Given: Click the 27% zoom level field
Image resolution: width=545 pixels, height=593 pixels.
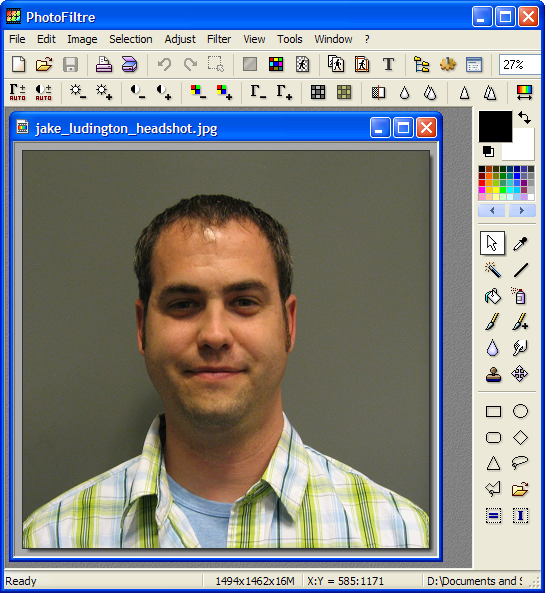Looking at the screenshot, I should coord(520,65).
